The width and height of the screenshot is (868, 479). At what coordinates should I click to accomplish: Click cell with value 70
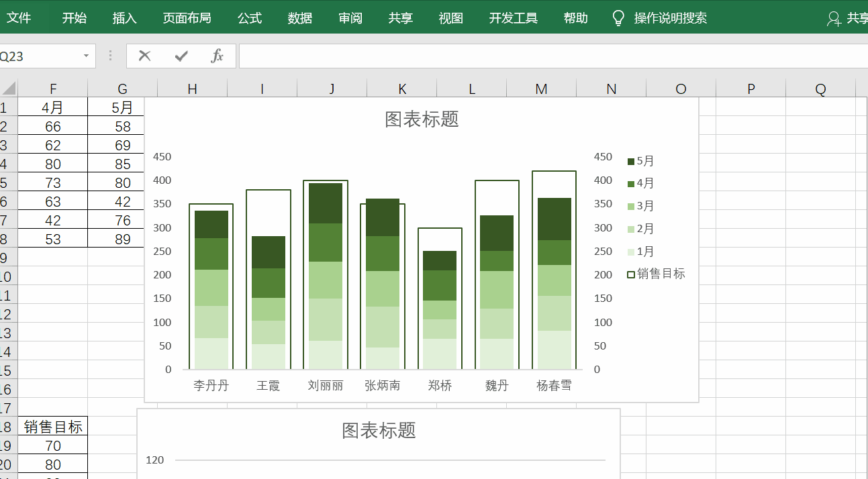pyautogui.click(x=53, y=445)
